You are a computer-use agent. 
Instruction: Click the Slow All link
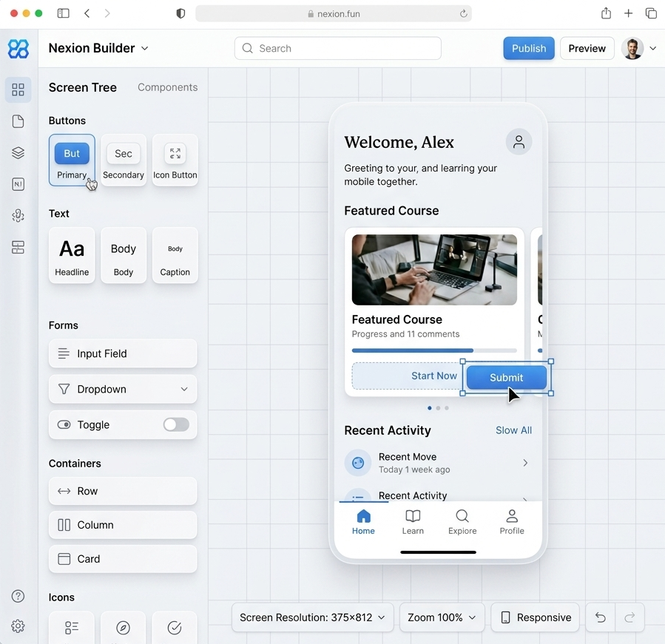[x=513, y=430]
